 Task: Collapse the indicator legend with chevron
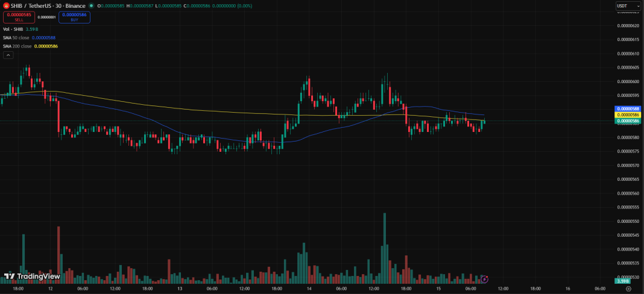pyautogui.click(x=8, y=55)
